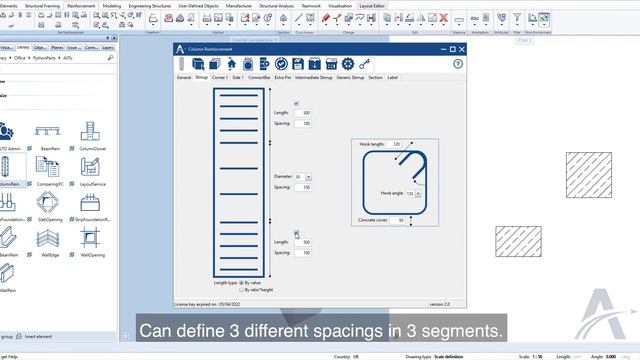Open the Layout Editor ribbon tab
The height and width of the screenshot is (360, 640).
[372, 6]
